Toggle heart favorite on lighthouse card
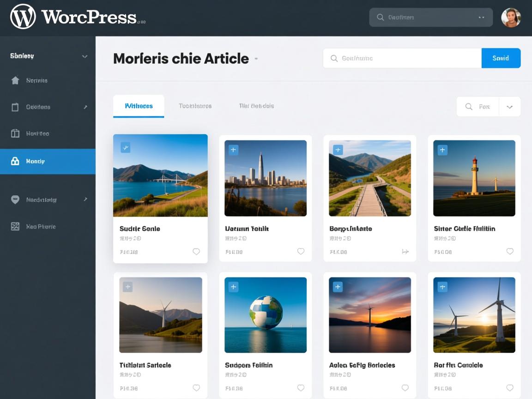The height and width of the screenshot is (399, 532). tap(510, 252)
